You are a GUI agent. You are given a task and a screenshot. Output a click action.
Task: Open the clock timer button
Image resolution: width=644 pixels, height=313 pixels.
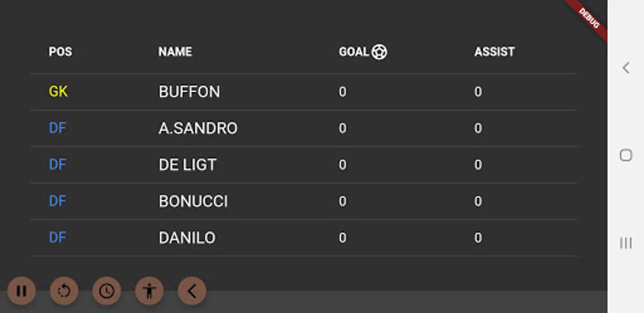point(107,291)
